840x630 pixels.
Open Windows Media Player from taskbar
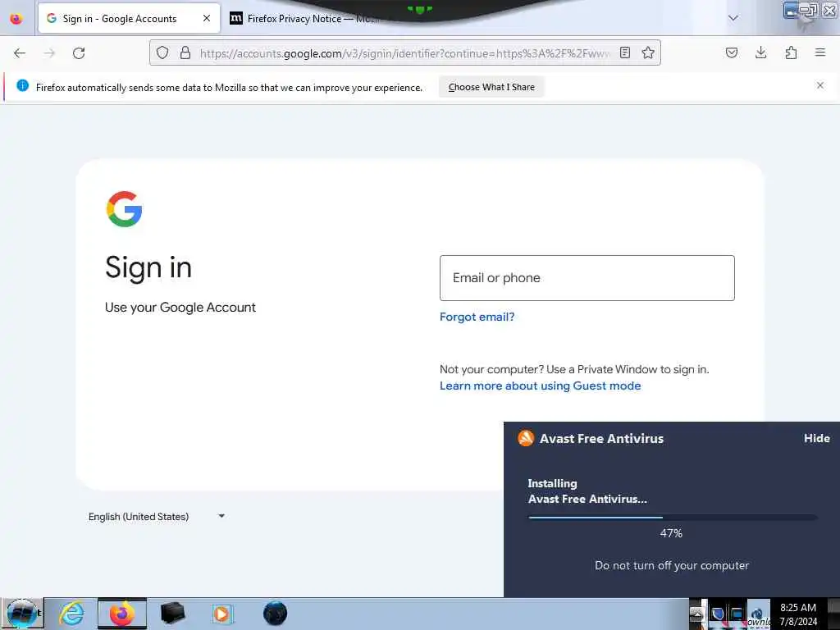click(221, 614)
